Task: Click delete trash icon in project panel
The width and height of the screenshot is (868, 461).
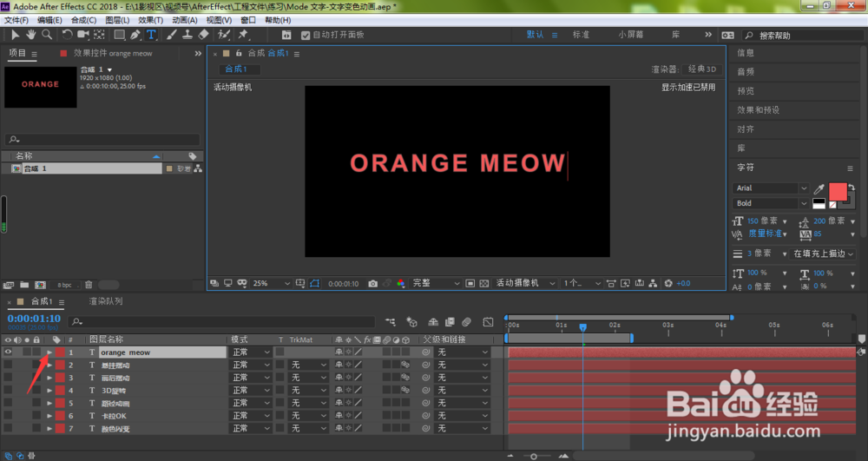Action: tap(89, 285)
